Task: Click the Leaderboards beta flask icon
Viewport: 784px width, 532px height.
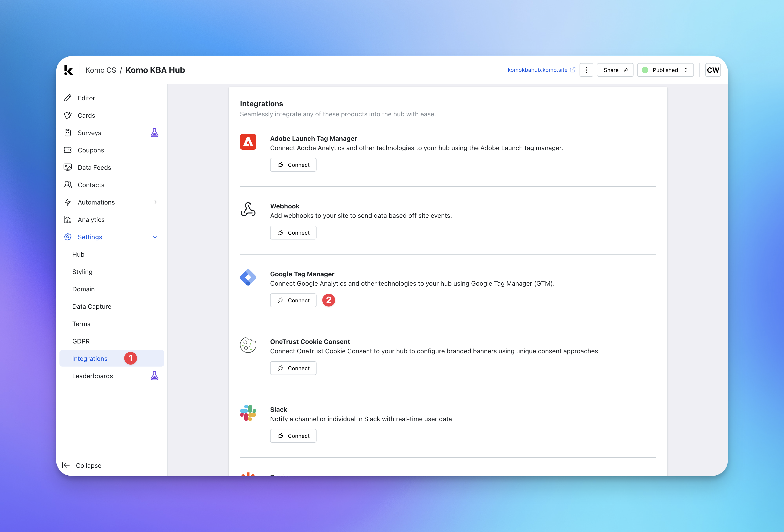Action: tap(155, 376)
